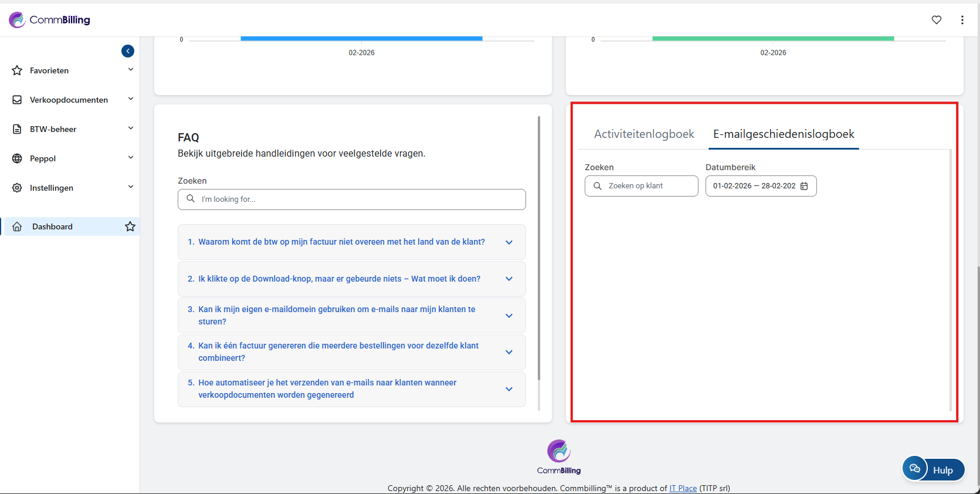The height and width of the screenshot is (494, 980).
Task: Open the three-dot more options menu
Action: pos(962,20)
